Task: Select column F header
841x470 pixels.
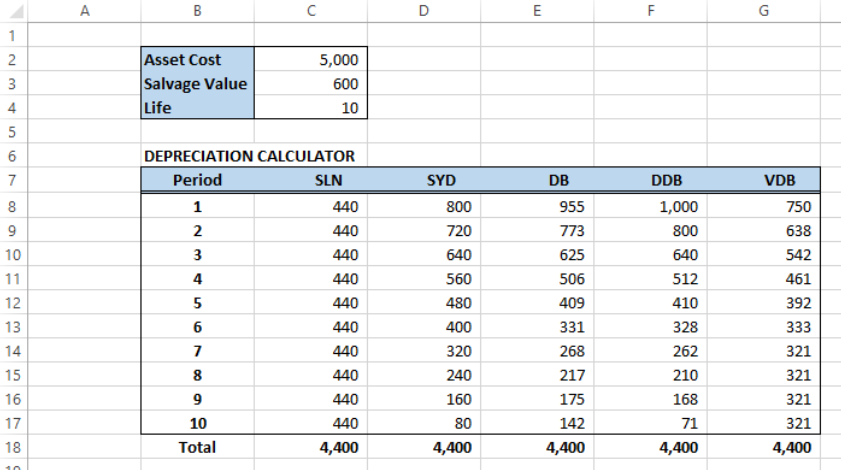Action: (x=651, y=11)
